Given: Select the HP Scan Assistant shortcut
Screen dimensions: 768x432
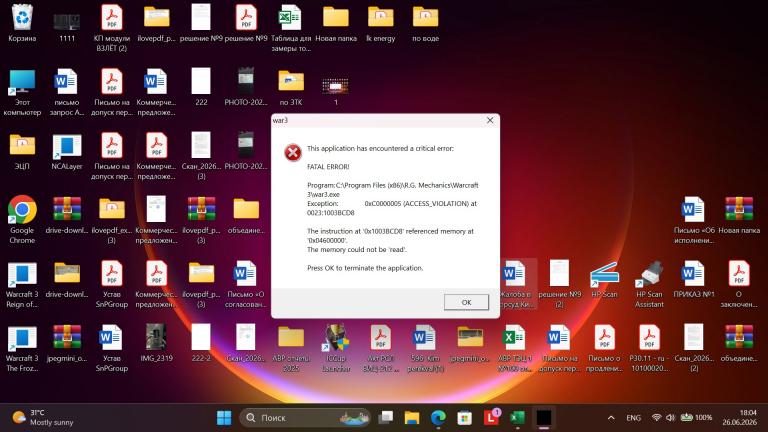Looking at the screenshot, I should pyautogui.click(x=649, y=284).
